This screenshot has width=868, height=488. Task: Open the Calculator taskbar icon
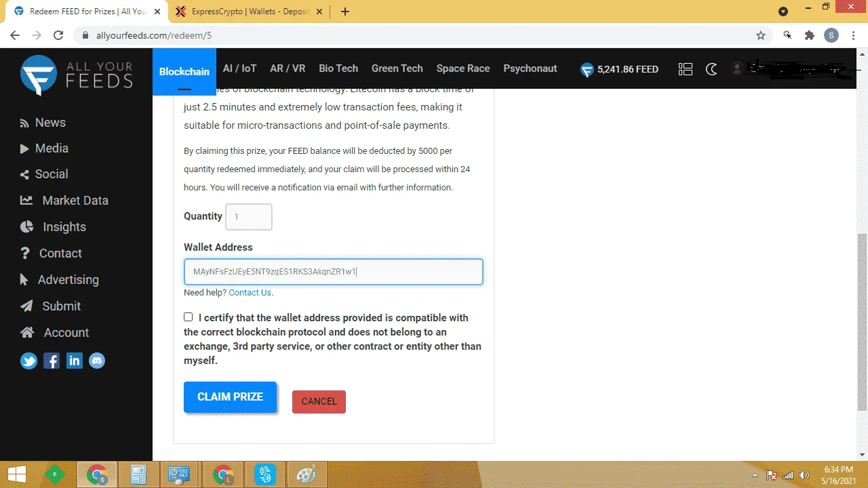(138, 474)
